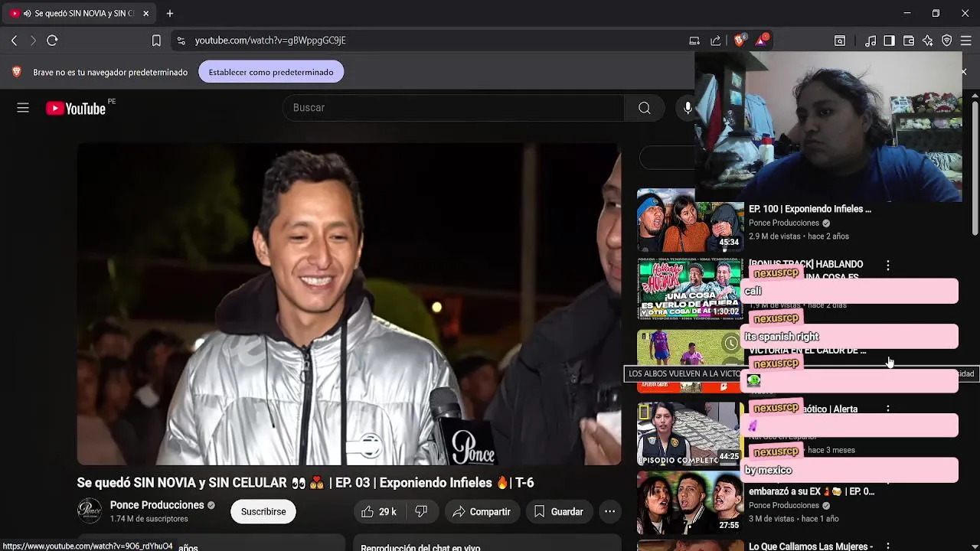
Task: Dismiss the default browser infobar
Action: pos(964,72)
